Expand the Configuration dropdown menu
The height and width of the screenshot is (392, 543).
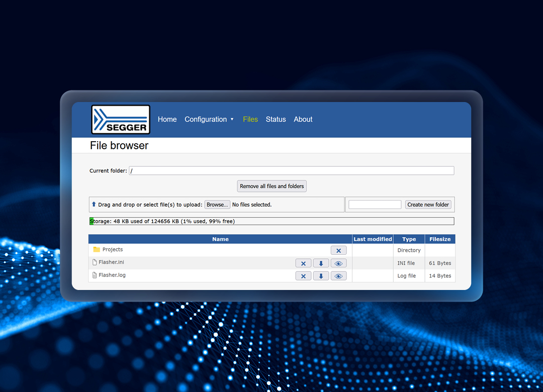209,120
